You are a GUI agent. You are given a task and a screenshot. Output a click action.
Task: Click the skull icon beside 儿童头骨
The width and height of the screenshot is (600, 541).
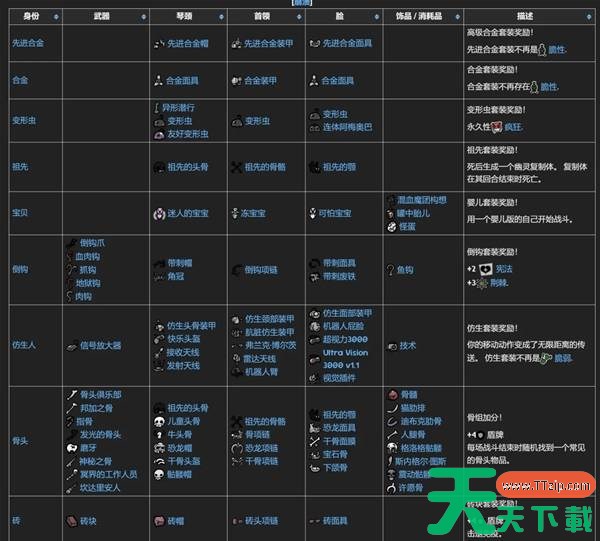coord(159,422)
